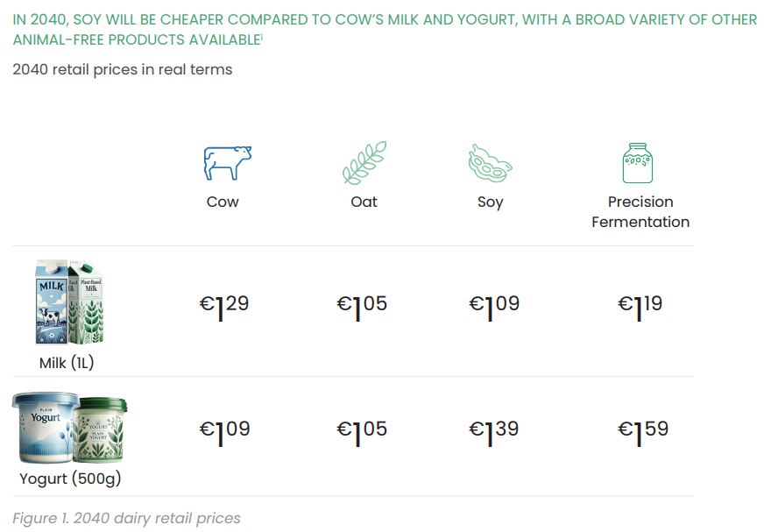Click the soy milk price €1.09
771x532 pixels.
tap(494, 307)
